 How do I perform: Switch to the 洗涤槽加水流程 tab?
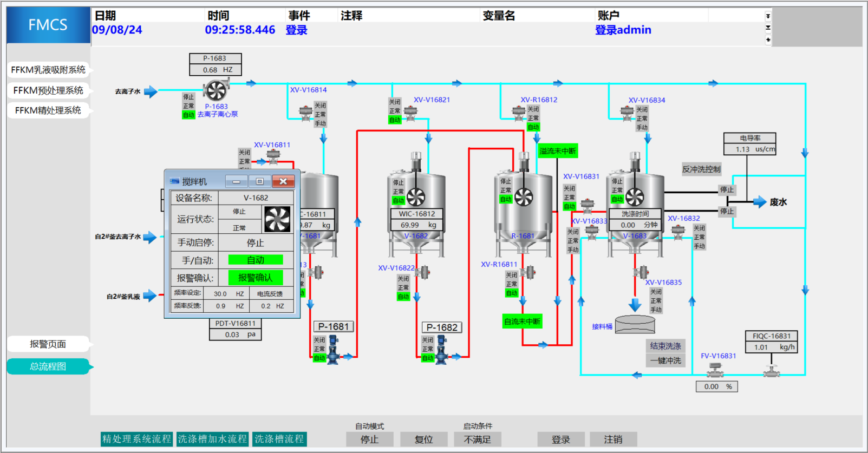pyautogui.click(x=212, y=439)
